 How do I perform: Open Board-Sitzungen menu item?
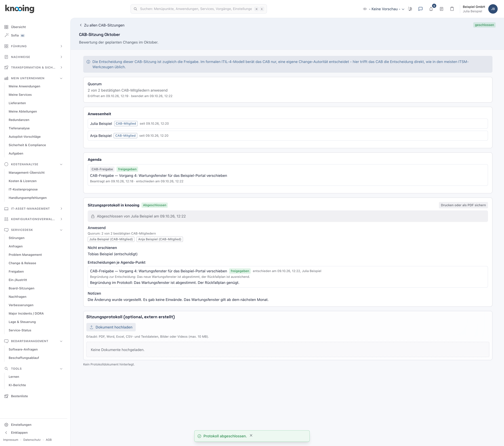tap(21, 288)
